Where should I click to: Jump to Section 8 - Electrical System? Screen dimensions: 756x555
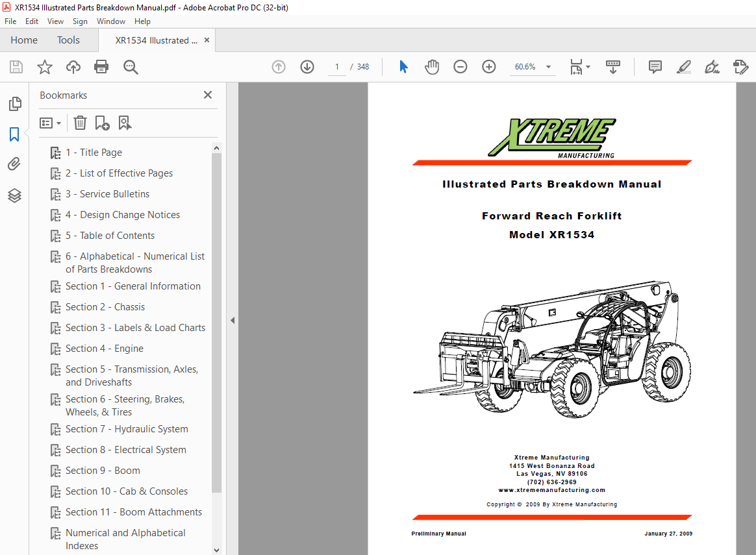pyautogui.click(x=126, y=449)
